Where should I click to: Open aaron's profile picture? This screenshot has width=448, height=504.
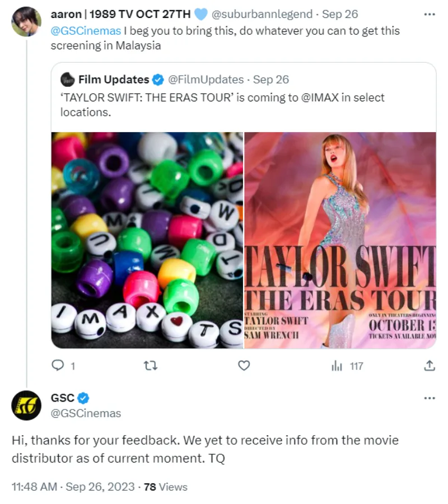[26, 22]
